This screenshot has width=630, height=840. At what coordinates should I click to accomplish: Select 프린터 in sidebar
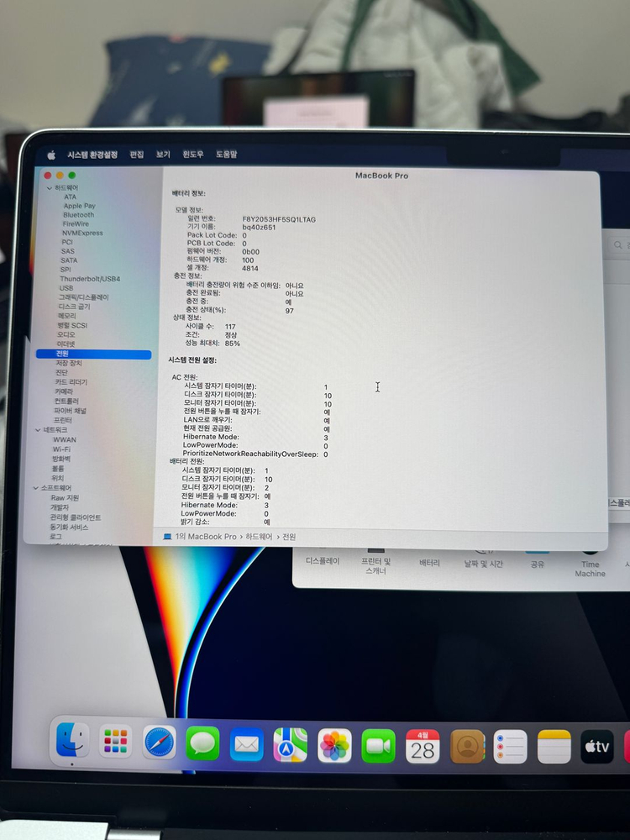[63, 421]
